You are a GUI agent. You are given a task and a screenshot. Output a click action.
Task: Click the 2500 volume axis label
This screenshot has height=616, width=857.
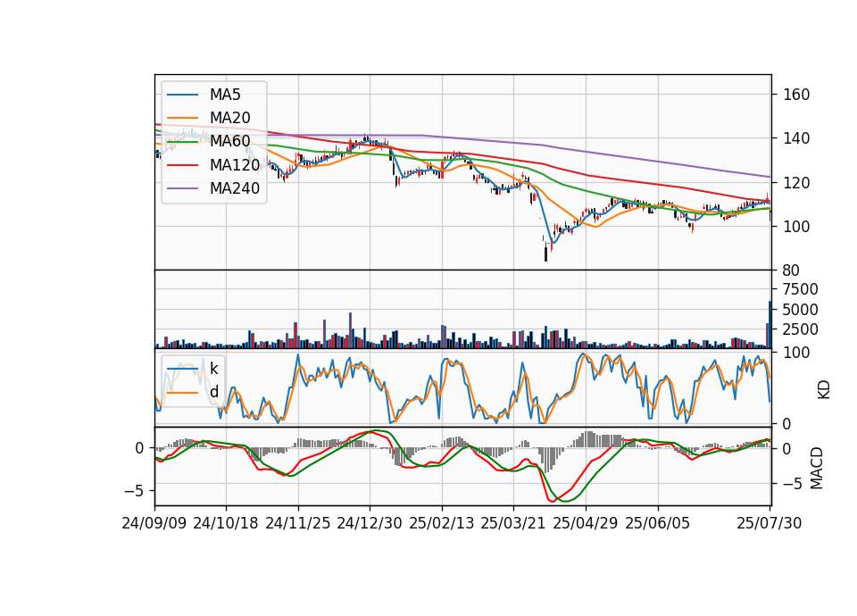point(801,329)
